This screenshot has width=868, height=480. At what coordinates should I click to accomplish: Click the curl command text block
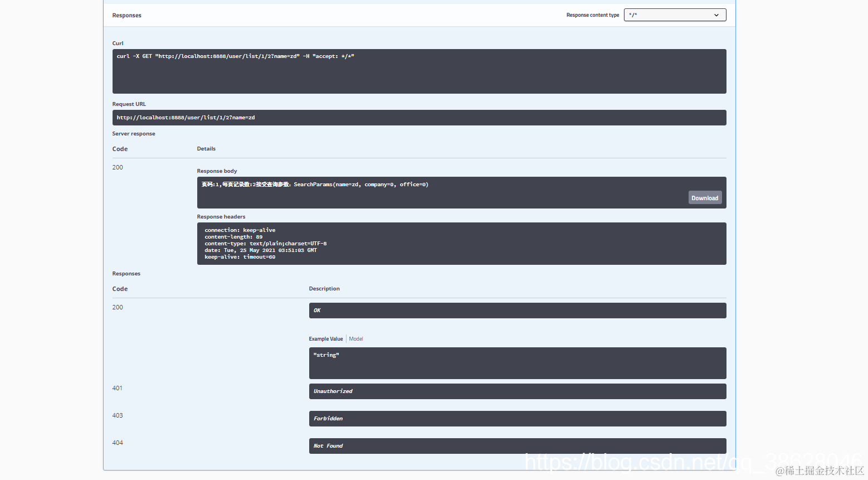pyautogui.click(x=419, y=71)
